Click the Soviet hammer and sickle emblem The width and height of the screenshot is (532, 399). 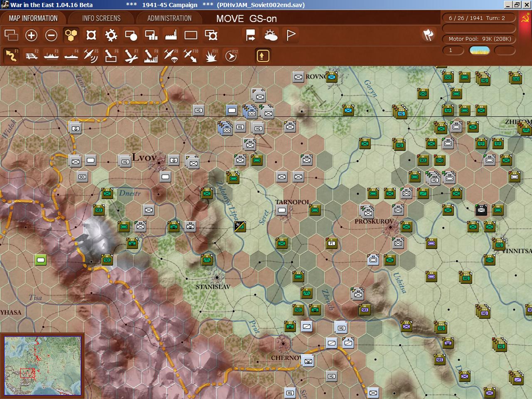(525, 18)
